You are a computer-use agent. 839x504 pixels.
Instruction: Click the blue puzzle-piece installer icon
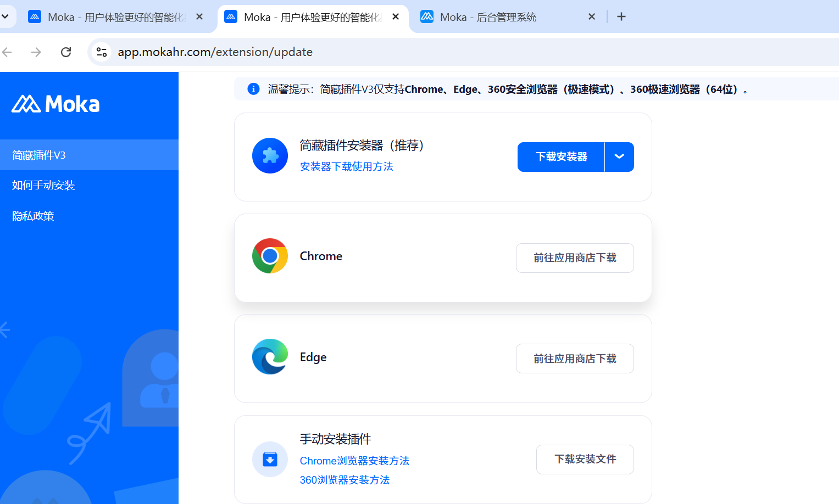270,156
